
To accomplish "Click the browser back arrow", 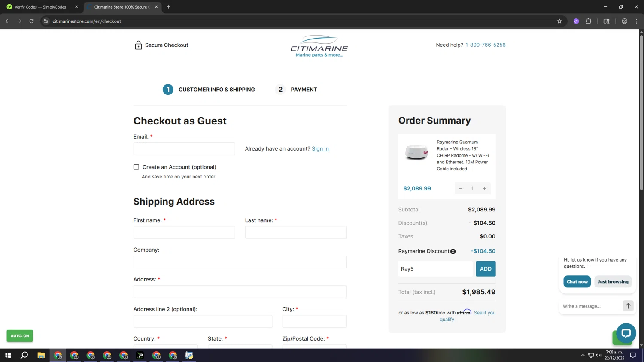I will click(x=7, y=21).
